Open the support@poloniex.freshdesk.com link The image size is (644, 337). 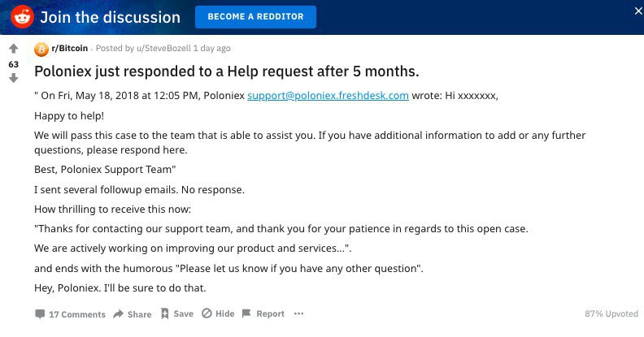(328, 96)
